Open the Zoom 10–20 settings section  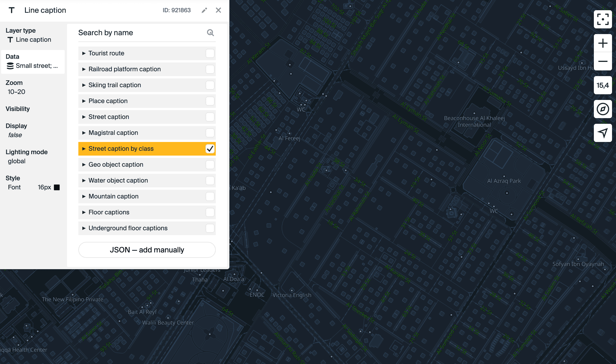pos(16,87)
